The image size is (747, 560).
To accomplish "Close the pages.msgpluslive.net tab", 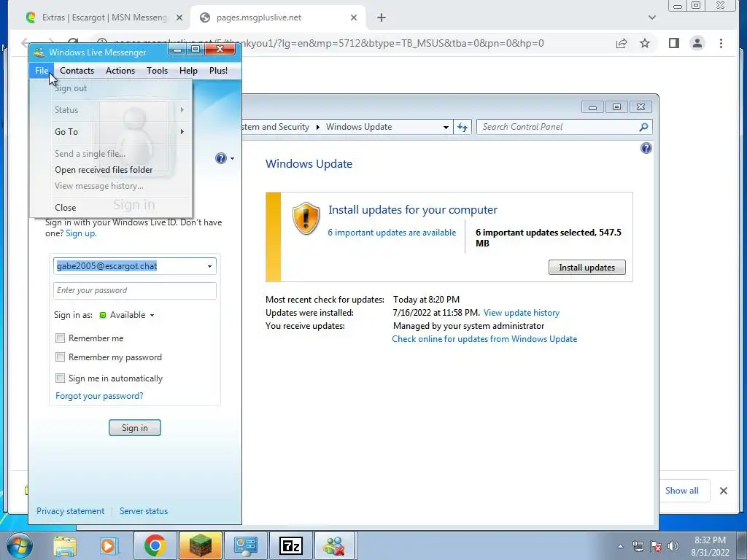I will [x=354, y=17].
